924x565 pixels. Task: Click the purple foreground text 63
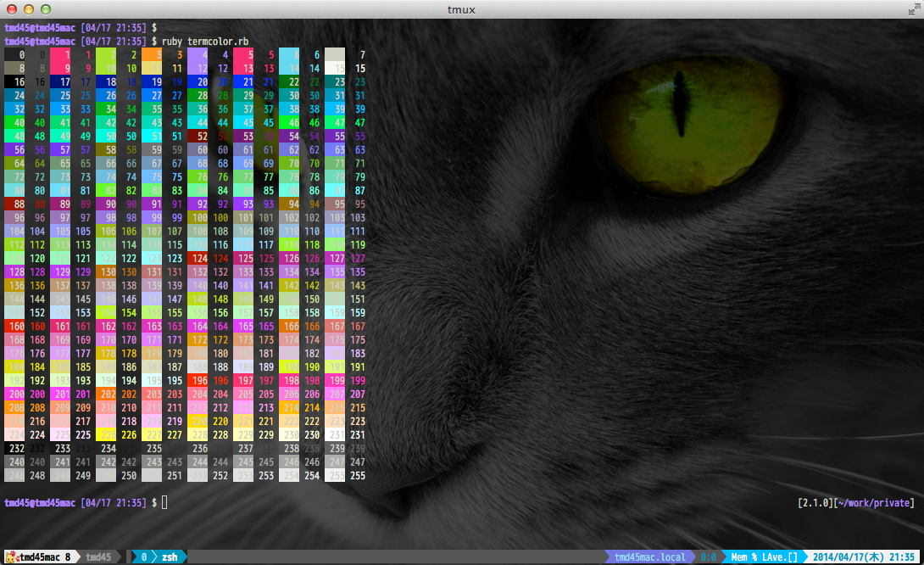(360, 150)
